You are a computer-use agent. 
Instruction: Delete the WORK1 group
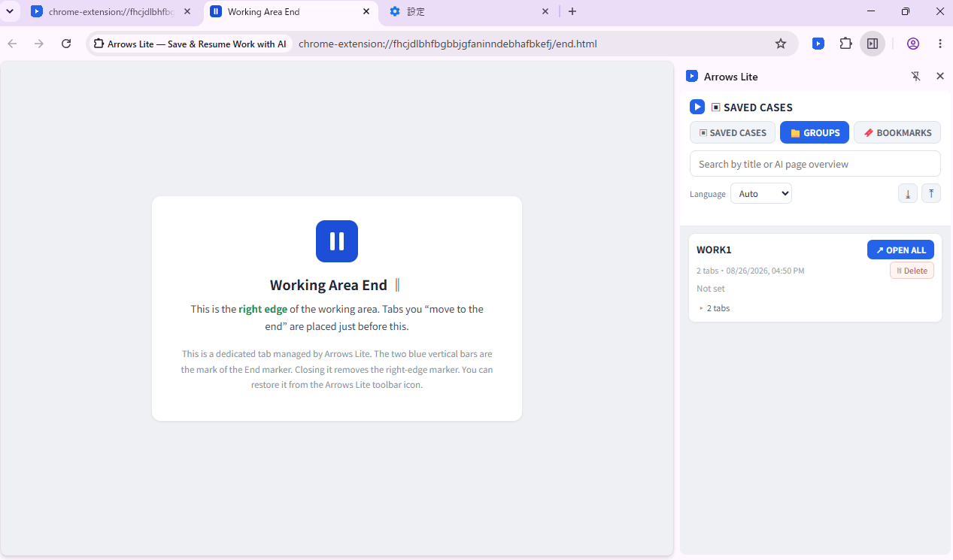912,271
